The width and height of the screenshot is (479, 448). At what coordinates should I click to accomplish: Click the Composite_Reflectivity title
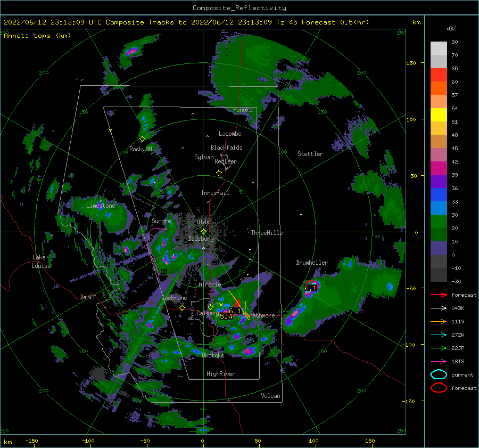point(239,8)
